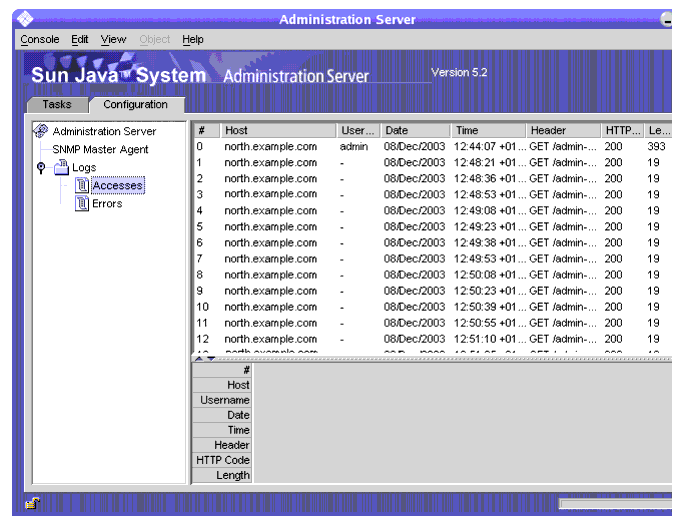Click the window menu icon in title bar
The width and height of the screenshot is (673, 525).
pos(25,19)
